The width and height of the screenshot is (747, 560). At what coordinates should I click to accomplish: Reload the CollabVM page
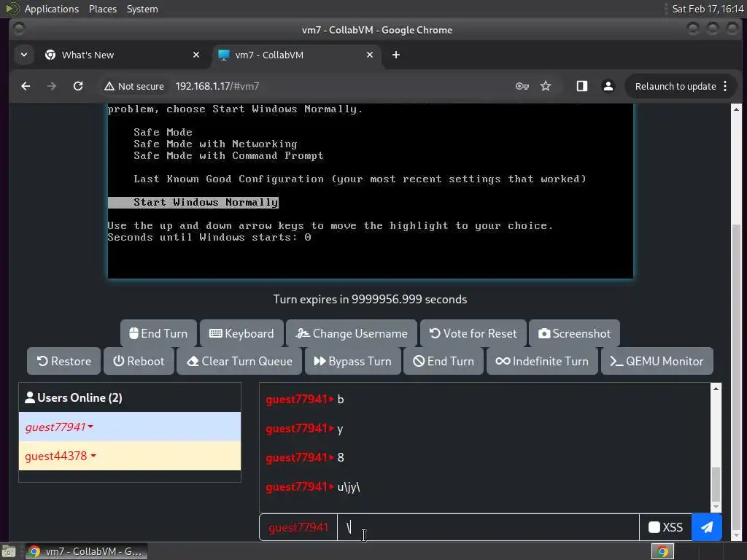[x=78, y=86]
